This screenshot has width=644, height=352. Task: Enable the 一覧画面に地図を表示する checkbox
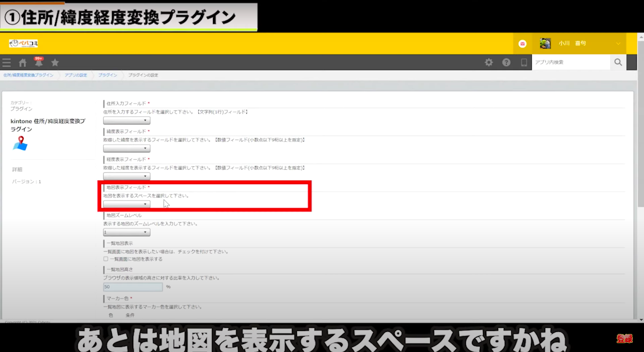106,259
